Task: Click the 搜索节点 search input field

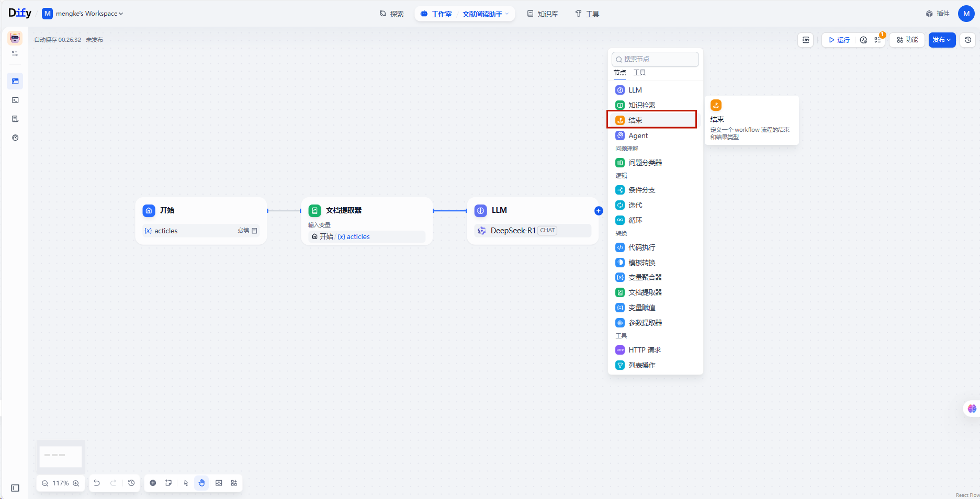Action: [659, 59]
